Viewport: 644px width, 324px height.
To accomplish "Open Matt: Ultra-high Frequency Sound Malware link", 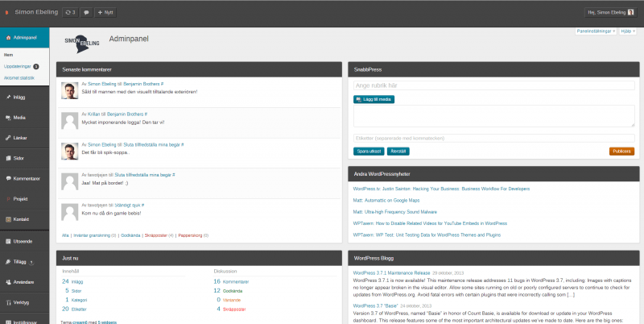I will point(394,212).
